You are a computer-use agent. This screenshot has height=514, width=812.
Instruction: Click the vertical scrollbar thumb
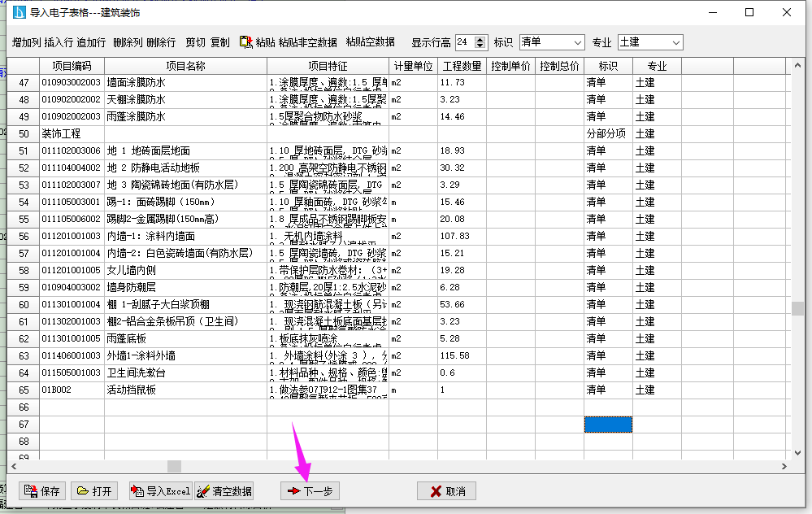797,307
